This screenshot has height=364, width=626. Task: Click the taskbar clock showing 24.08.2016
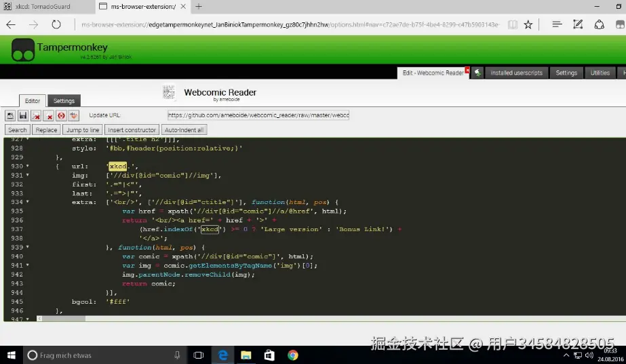[610, 355]
